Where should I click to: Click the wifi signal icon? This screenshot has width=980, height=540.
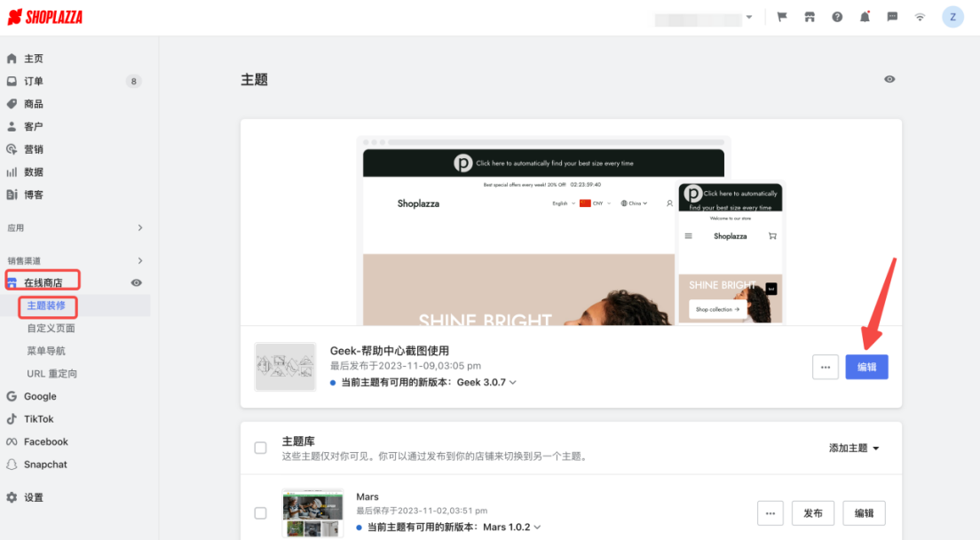coord(920,17)
